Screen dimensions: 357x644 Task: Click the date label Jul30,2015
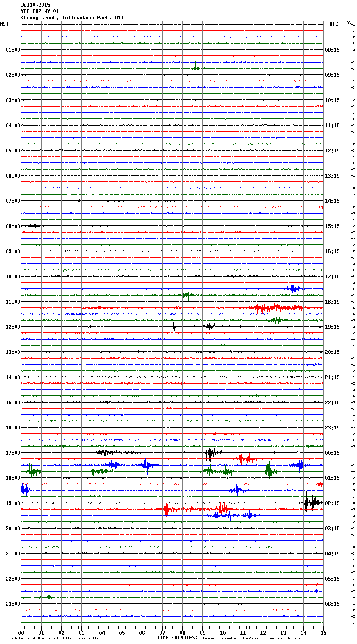point(35,5)
